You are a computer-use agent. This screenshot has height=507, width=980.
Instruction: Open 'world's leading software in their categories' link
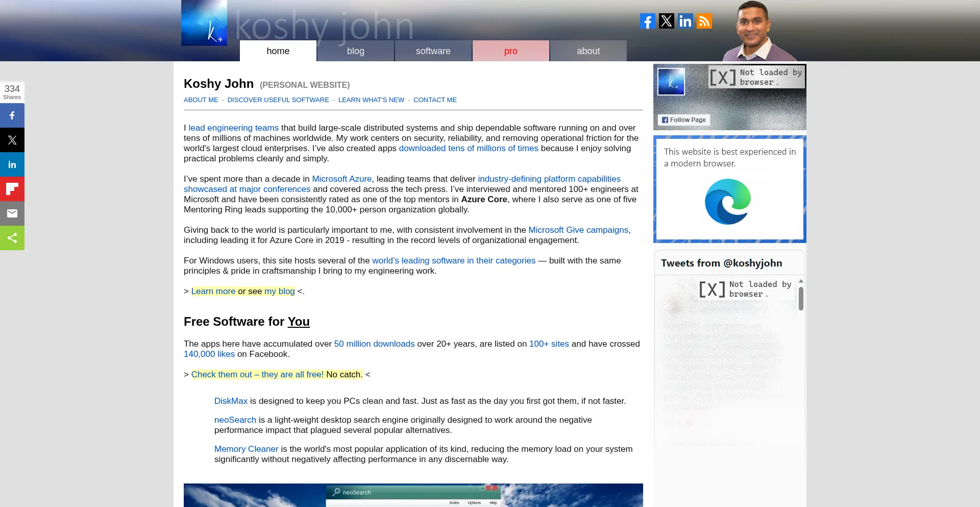[454, 261]
